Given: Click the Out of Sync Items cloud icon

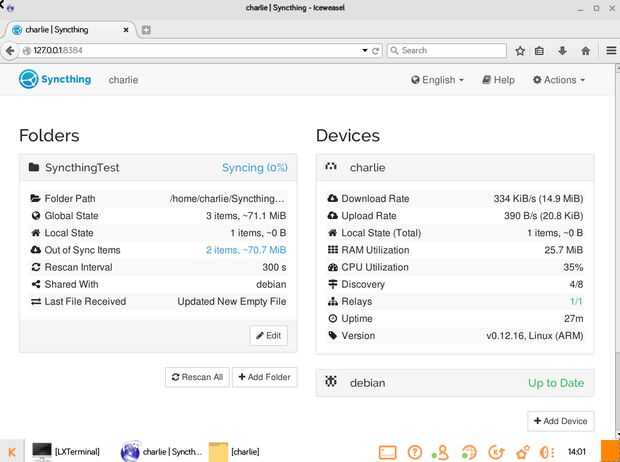Looking at the screenshot, I should pos(36,250).
